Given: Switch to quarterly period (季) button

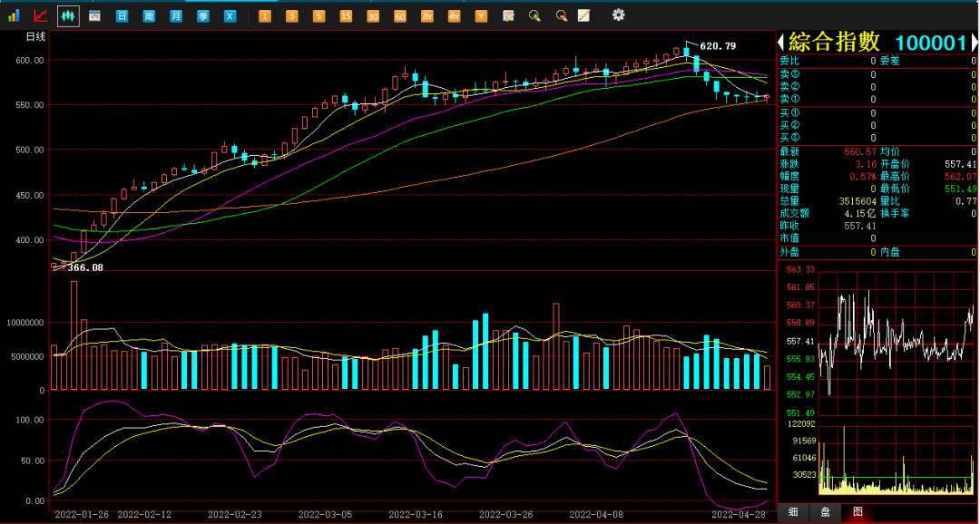Looking at the screenshot, I should tap(203, 16).
